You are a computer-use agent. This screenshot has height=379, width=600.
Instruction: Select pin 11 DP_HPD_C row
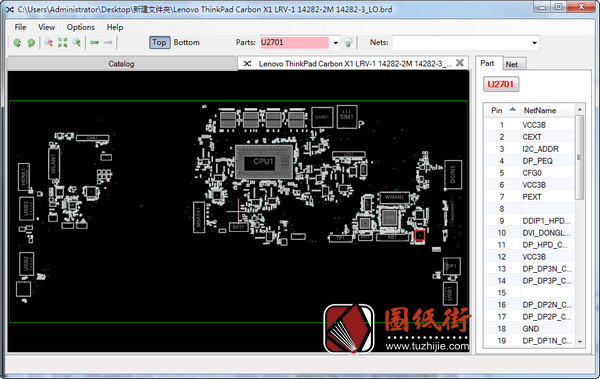click(x=530, y=245)
